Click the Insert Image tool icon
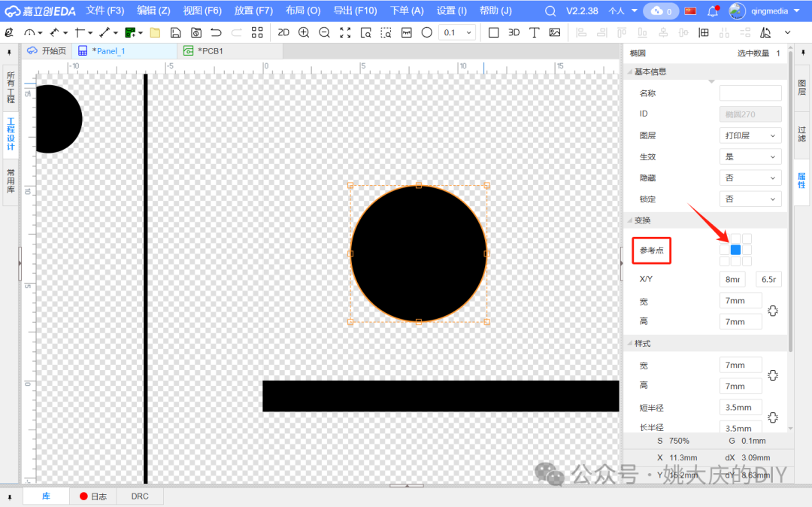This screenshot has width=812, height=507. click(x=555, y=32)
